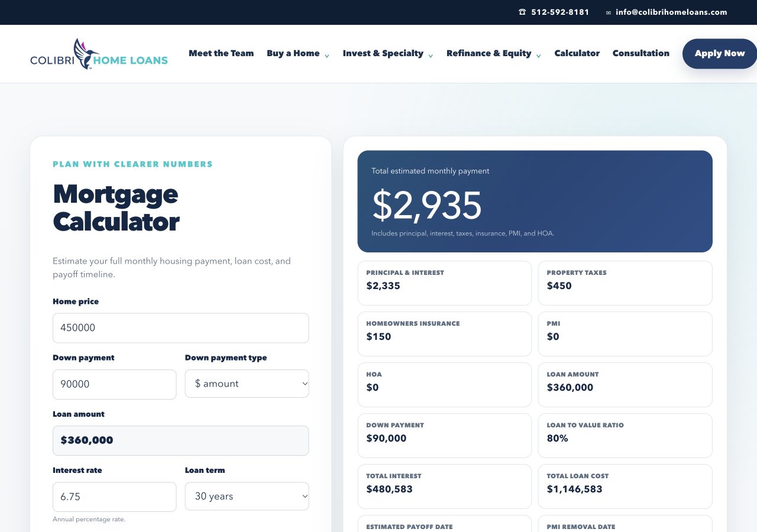This screenshot has width=757, height=532.
Task: Click the envelope email icon in top bar
Action: (609, 12)
